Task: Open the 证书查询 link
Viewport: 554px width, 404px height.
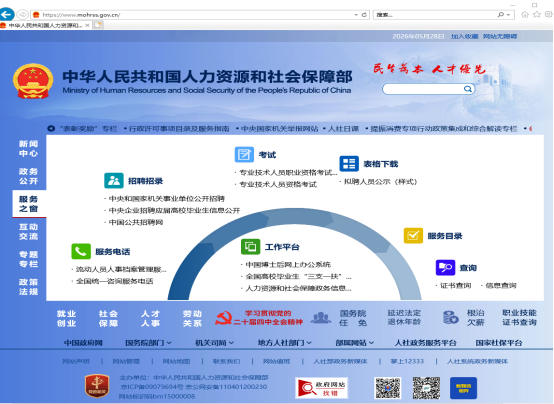Action: (x=455, y=285)
